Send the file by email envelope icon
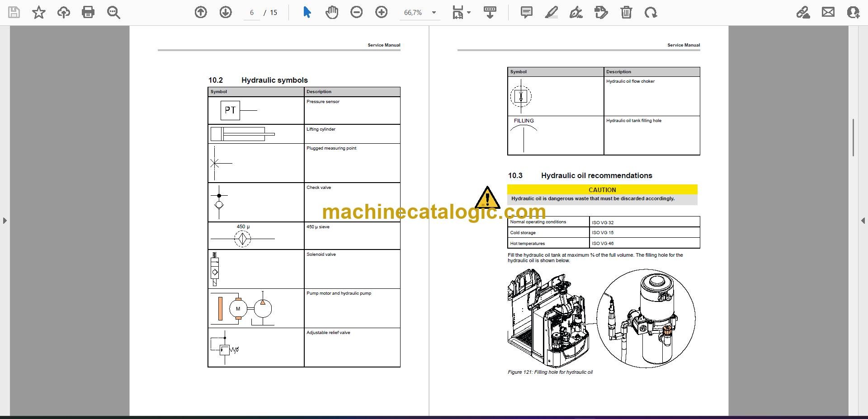 [x=828, y=12]
